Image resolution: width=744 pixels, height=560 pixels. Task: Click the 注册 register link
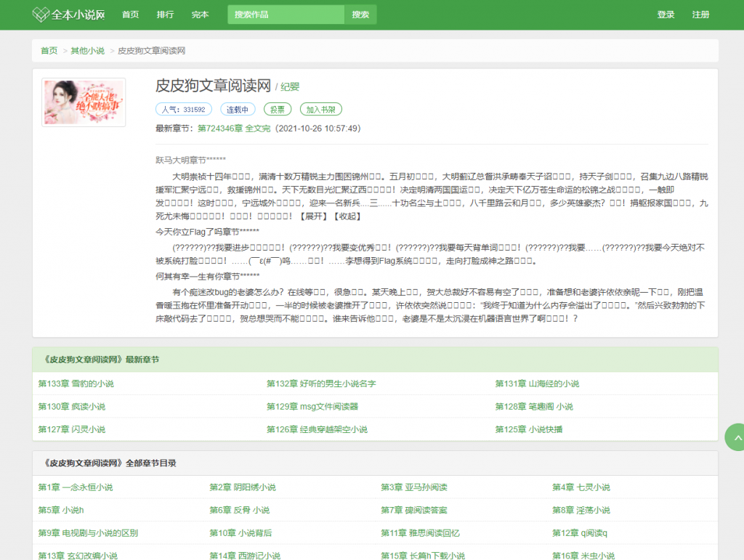(x=700, y=15)
